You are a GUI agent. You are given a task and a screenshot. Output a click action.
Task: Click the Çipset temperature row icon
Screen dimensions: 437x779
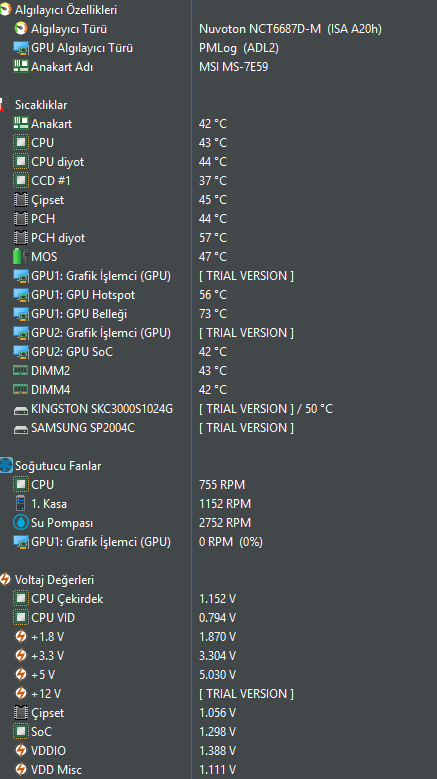[x=20, y=200]
